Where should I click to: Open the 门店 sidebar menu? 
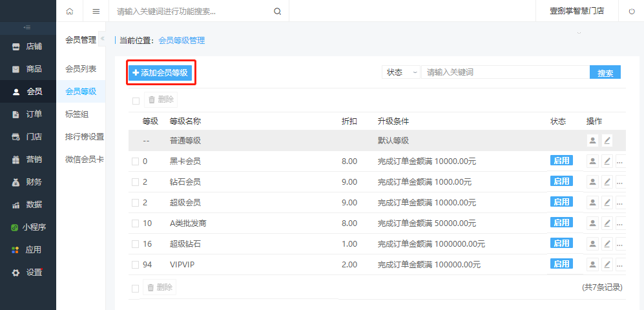tap(28, 137)
